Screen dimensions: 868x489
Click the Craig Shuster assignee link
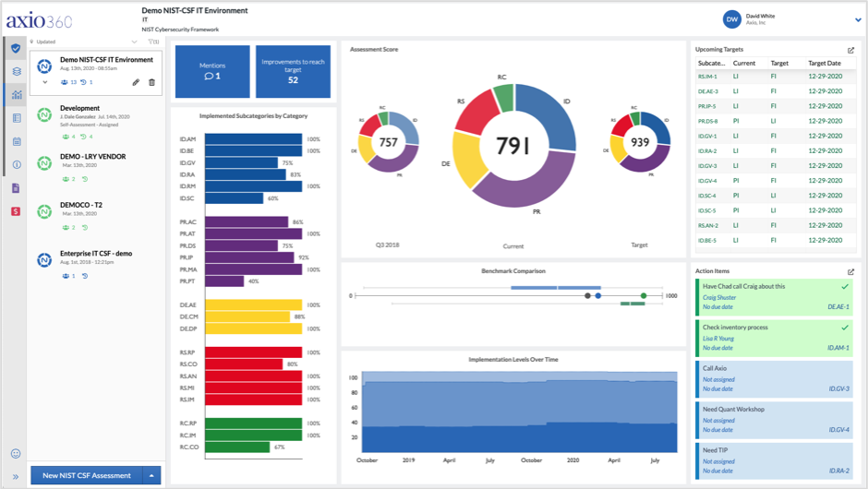(719, 298)
